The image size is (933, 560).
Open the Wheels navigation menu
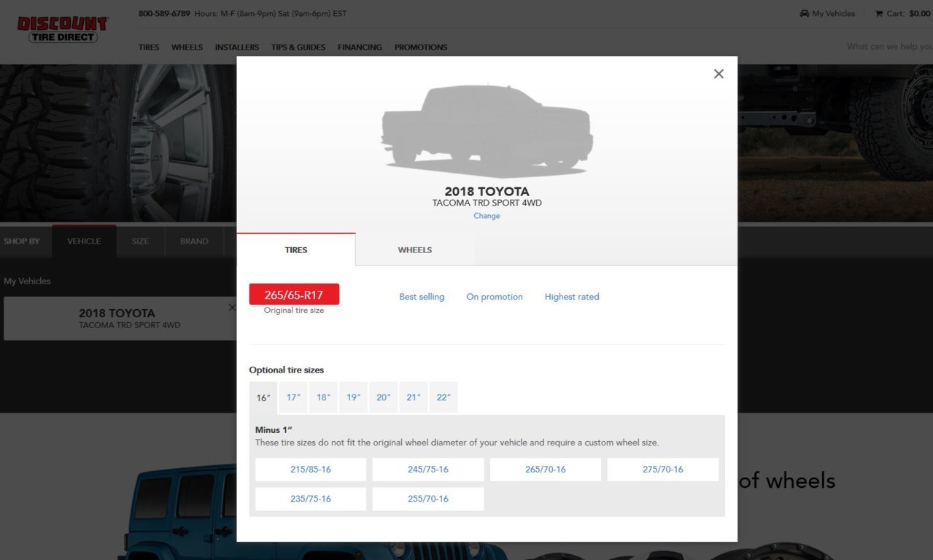pos(187,47)
